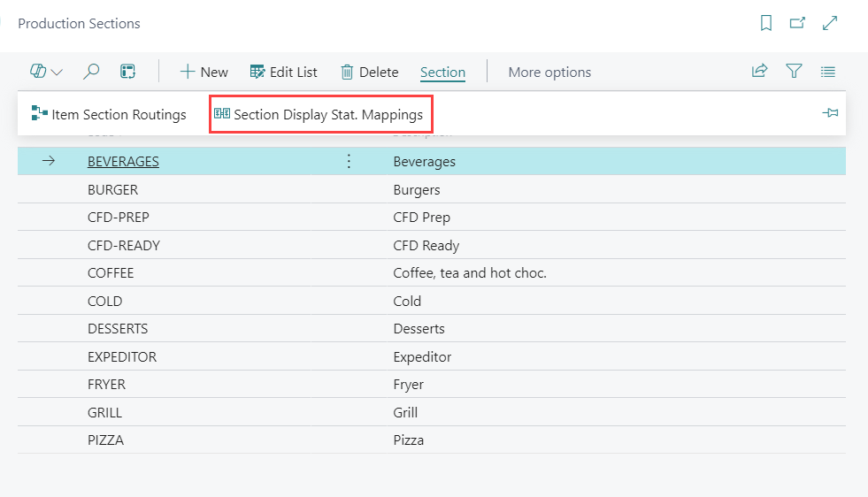The image size is (868, 497).
Task: Open the BEVERAGES code link
Action: point(123,162)
